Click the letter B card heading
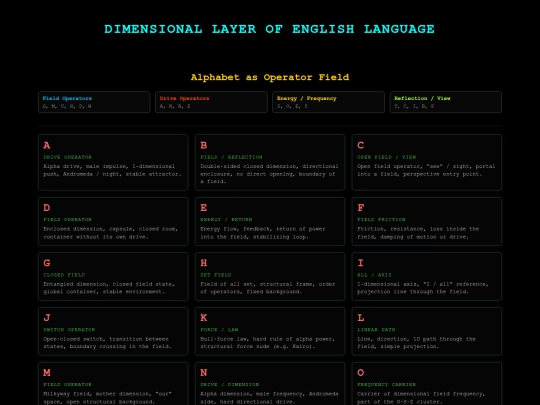Viewport: 540px width, 405px height. (x=204, y=145)
